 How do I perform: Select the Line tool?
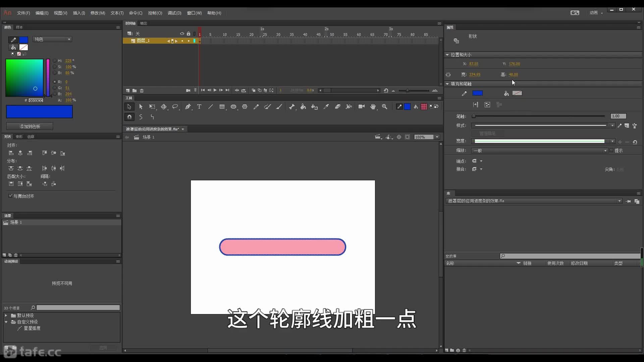(211, 107)
